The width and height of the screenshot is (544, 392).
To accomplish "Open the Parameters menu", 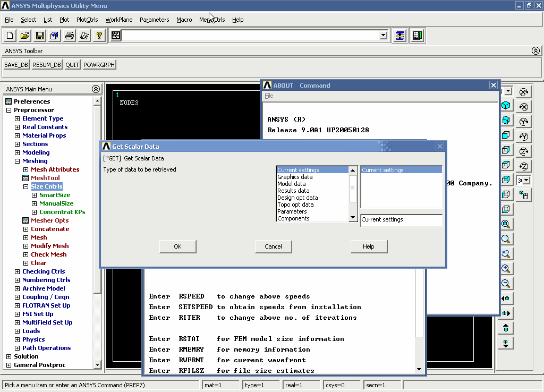I will 155,20.
